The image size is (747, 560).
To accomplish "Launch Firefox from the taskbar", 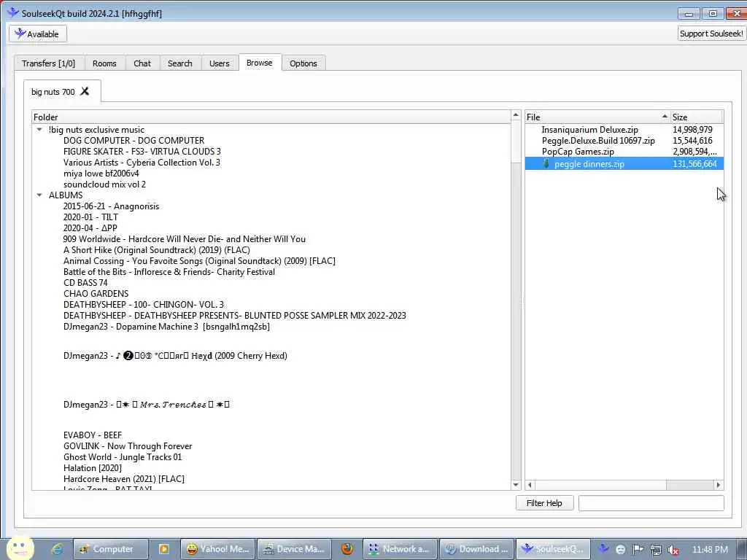I will click(347, 549).
